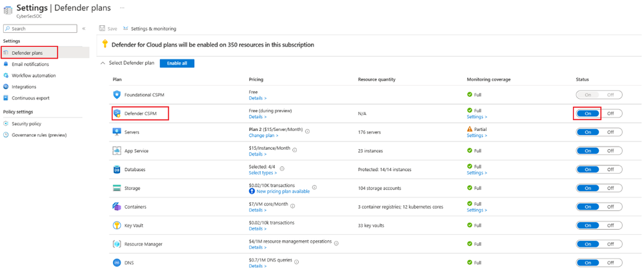Click the Security policy icon
Screen dimensions: 644x275
[6, 124]
